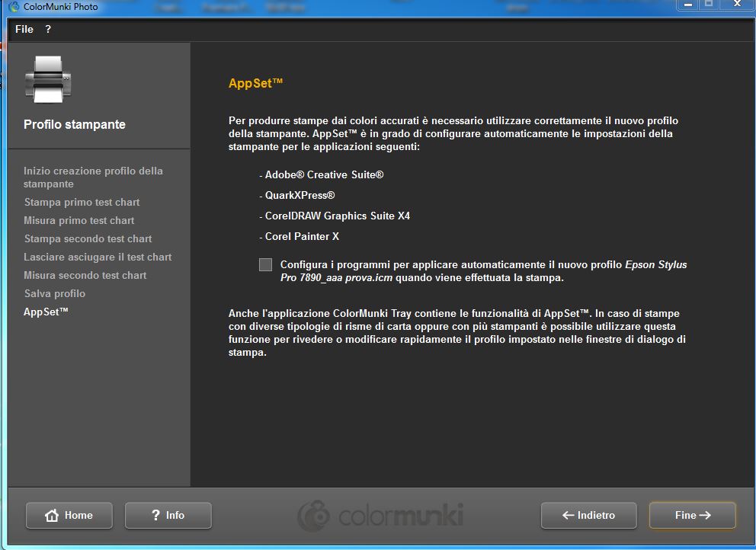Click the Profilo stampante heading
The height and width of the screenshot is (550, 756).
click(75, 124)
